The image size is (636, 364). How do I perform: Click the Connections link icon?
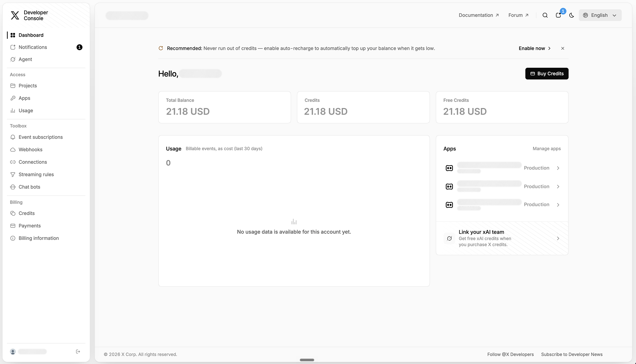click(x=13, y=162)
